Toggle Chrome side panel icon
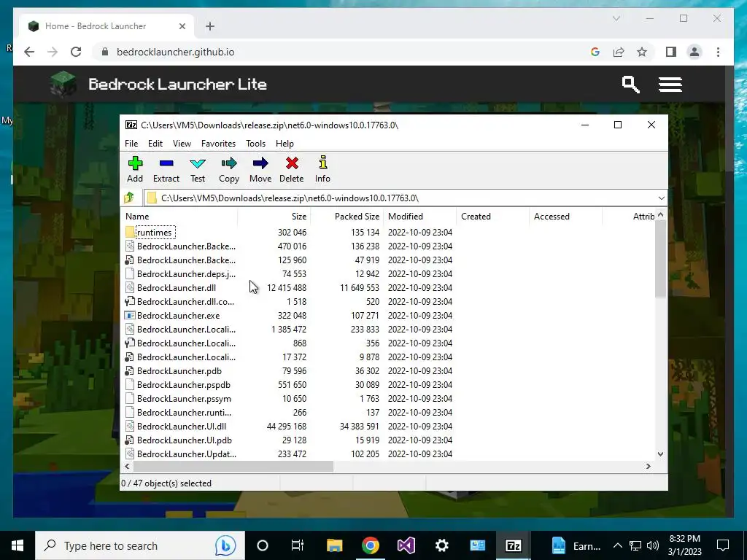747x560 pixels. (671, 52)
